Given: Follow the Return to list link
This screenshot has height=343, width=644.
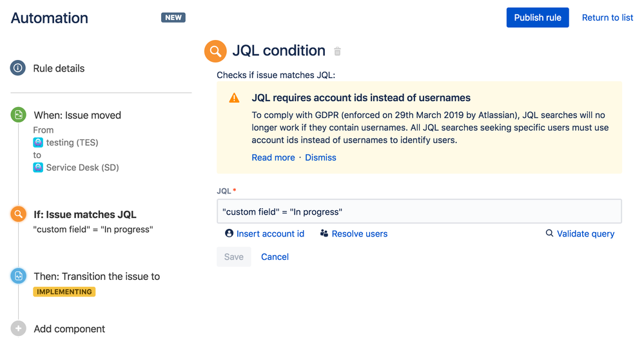Looking at the screenshot, I should (x=607, y=17).
